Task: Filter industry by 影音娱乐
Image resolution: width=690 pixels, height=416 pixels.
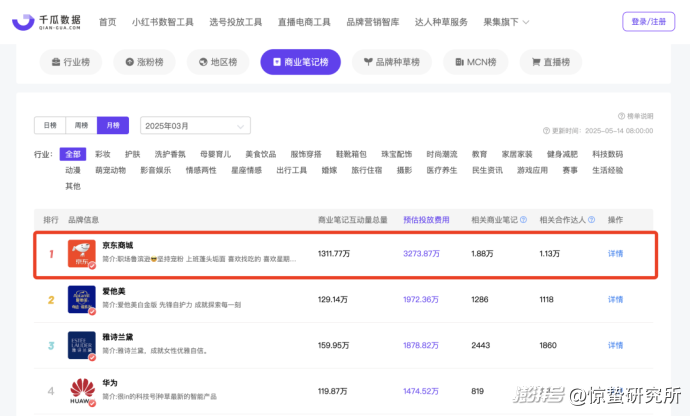Action: [x=156, y=170]
